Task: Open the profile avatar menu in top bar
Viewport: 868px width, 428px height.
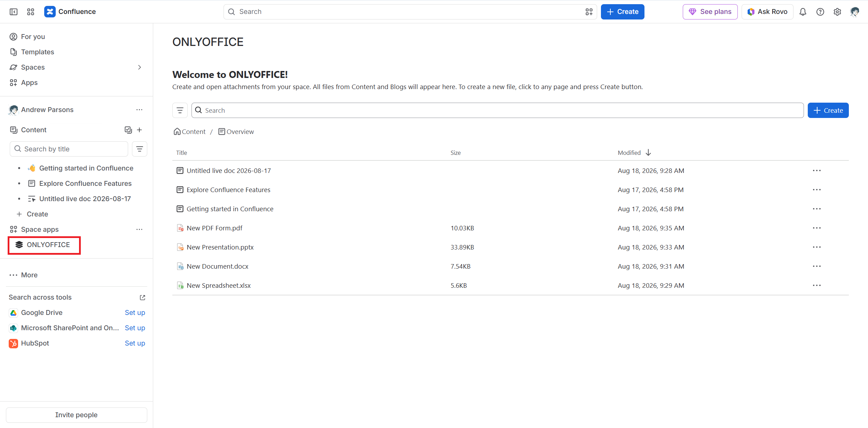Action: pos(854,12)
